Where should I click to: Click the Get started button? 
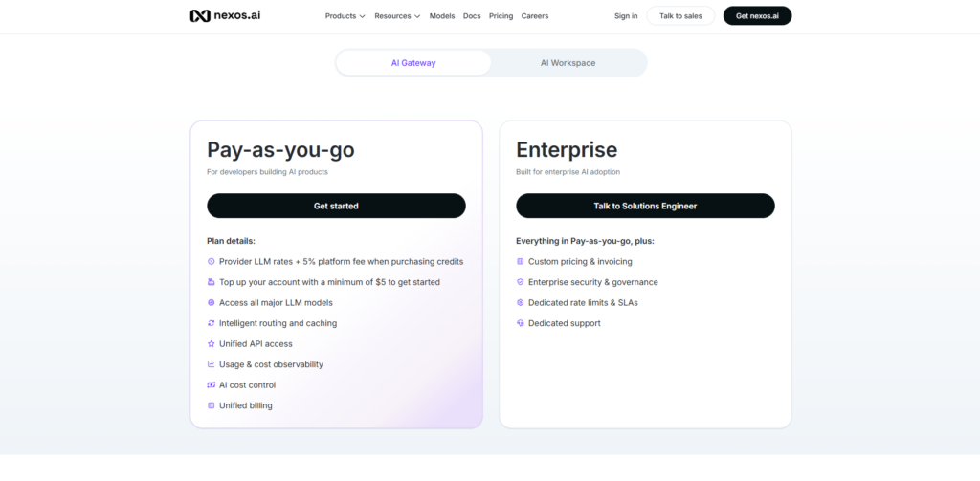click(x=336, y=207)
